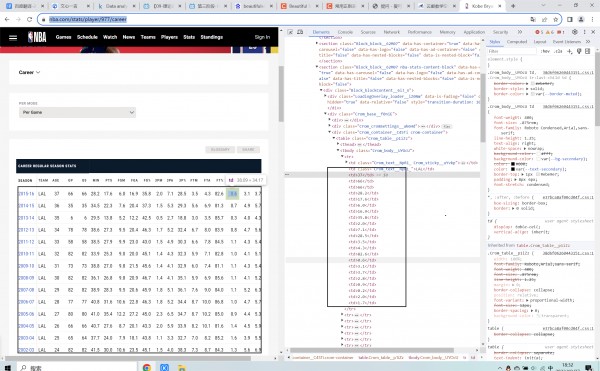Click the share page icon in address bar
This screenshot has width=600, height=371.
point(545,20)
